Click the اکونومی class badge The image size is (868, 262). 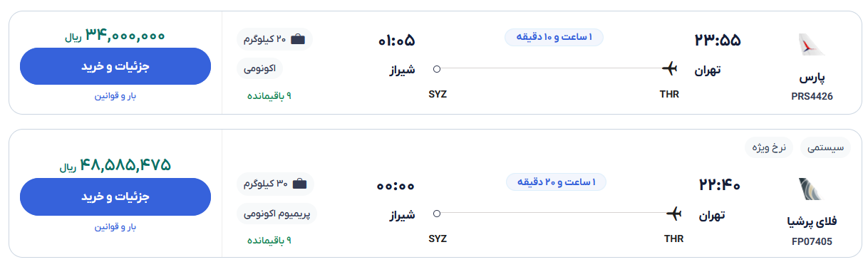click(x=260, y=68)
